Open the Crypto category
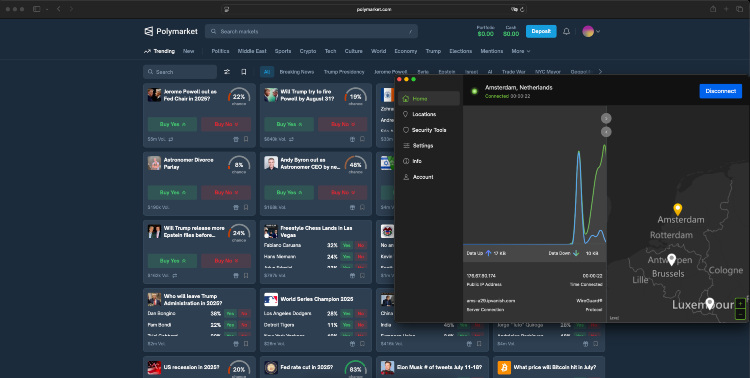This screenshot has height=378, width=750. coord(308,51)
